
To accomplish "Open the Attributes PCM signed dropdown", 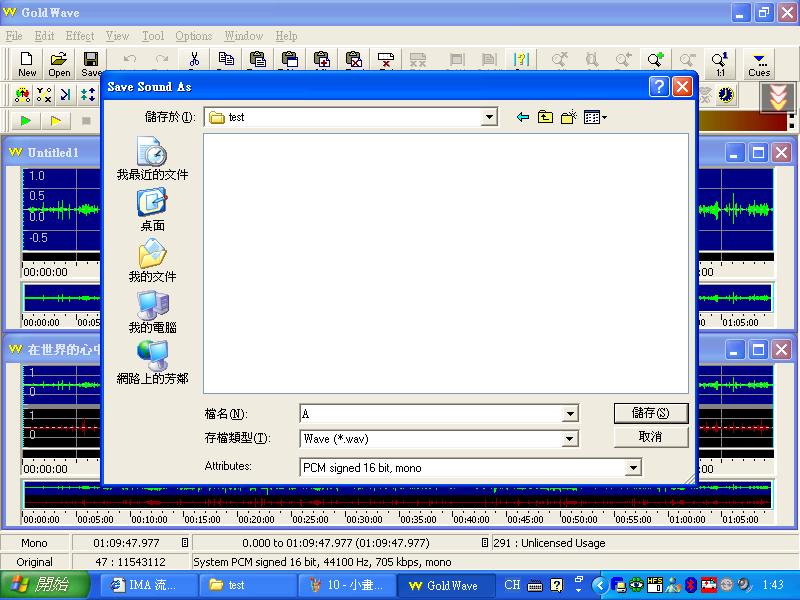I will [x=632, y=467].
